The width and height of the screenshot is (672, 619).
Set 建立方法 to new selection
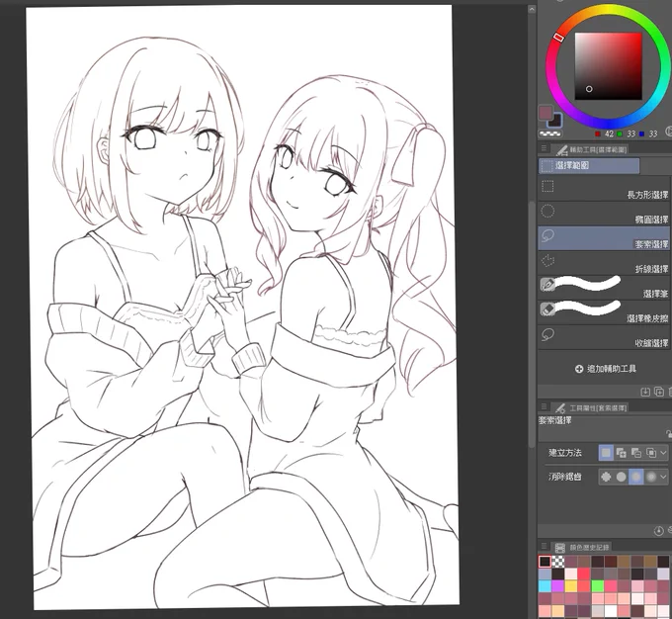(606, 453)
